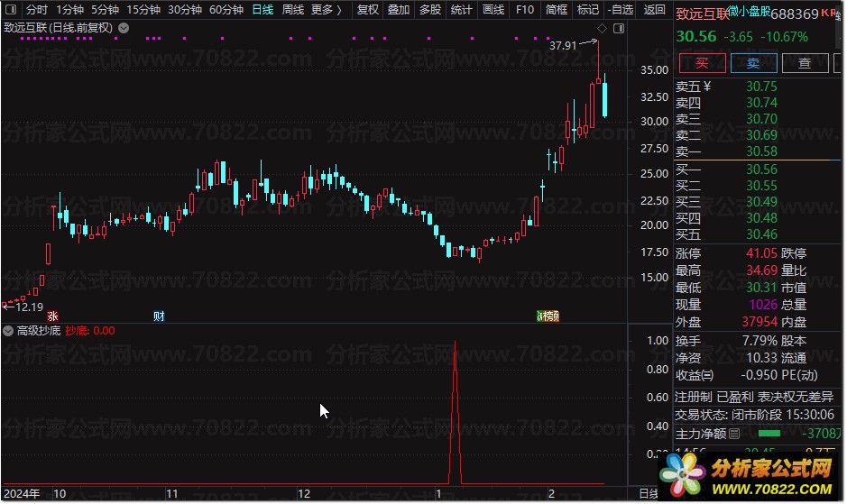Click the 致远互联 stock name in quote panel
Image resolution: width=847 pixels, height=504 pixels.
click(703, 14)
